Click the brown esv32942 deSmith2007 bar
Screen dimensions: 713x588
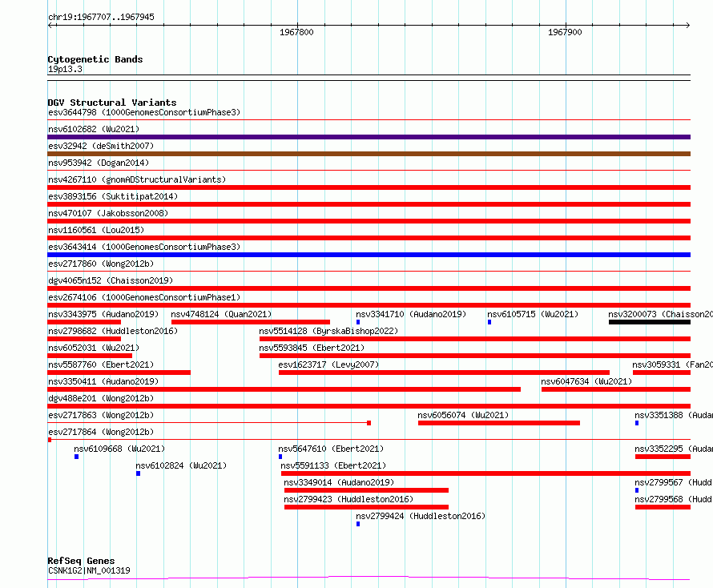(x=369, y=154)
